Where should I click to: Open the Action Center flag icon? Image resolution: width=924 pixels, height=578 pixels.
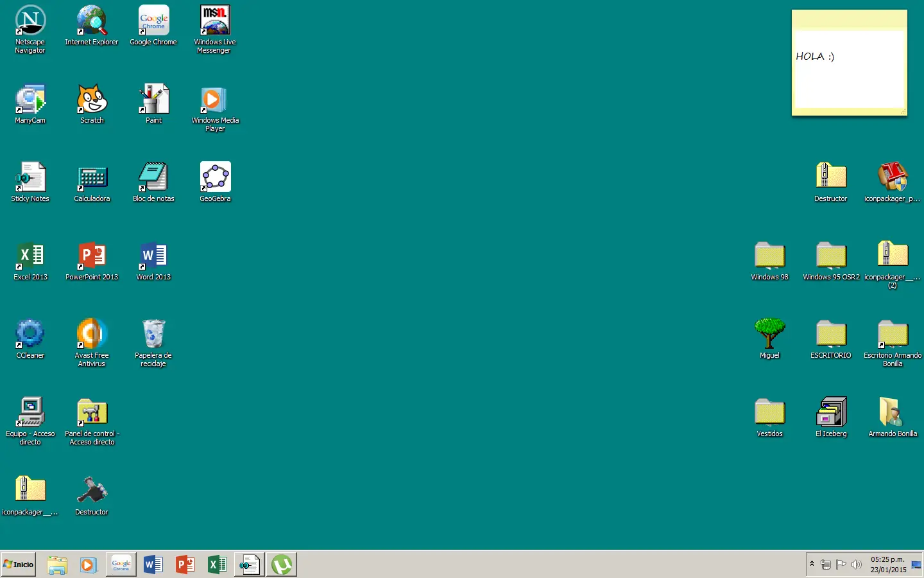pyautogui.click(x=841, y=565)
